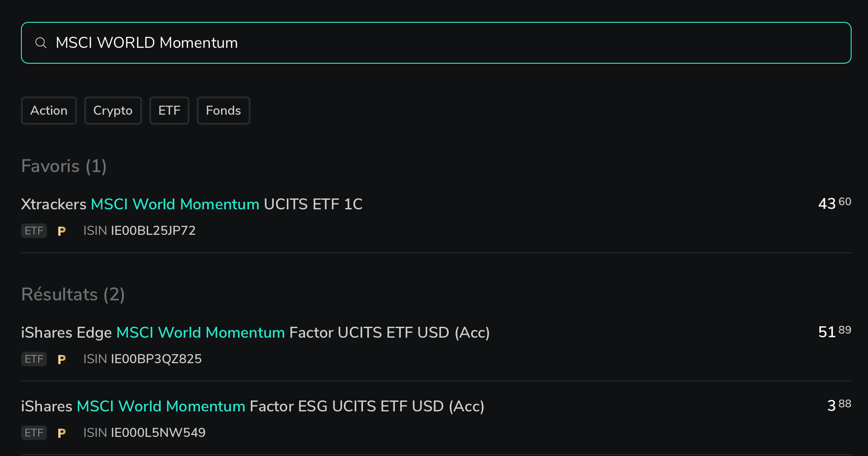Click the orange P icon on the Xtrackers row
Image resolution: width=868 pixels, height=456 pixels.
tap(62, 231)
